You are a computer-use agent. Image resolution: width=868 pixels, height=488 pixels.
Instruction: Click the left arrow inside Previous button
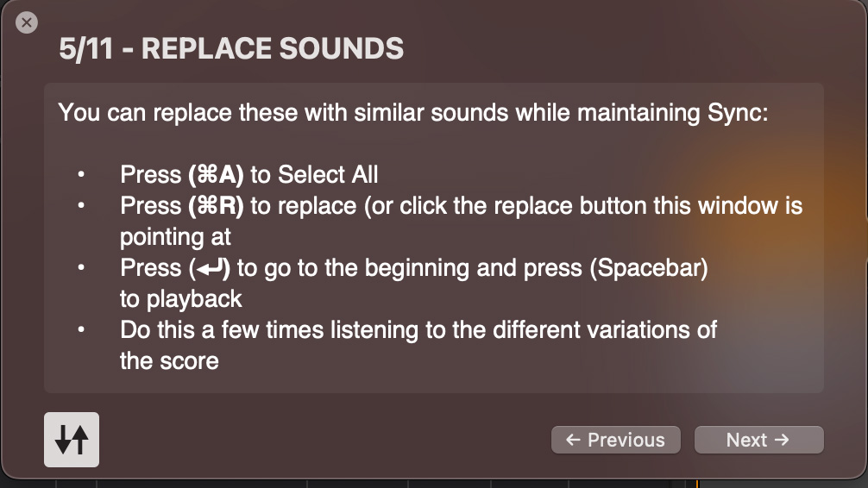(x=573, y=440)
